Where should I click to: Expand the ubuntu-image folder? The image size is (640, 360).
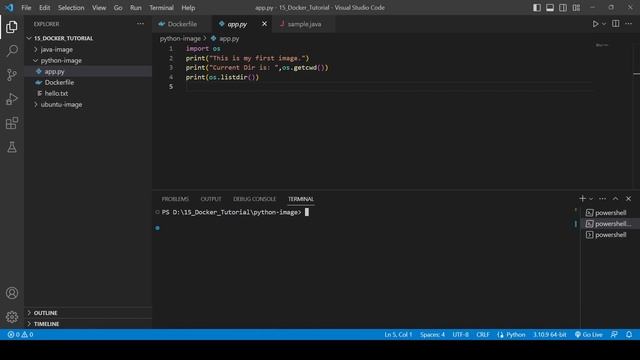(88, 104)
